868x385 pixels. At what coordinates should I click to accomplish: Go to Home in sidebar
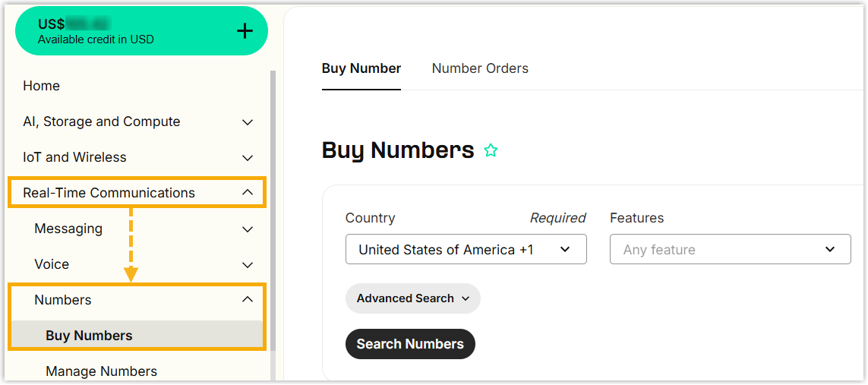click(41, 86)
